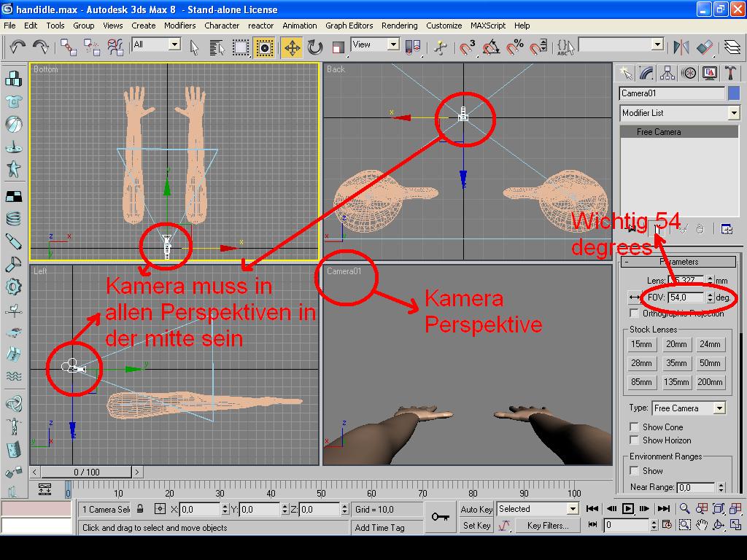Click the FOV value field
The image size is (747, 560).
pos(686,297)
